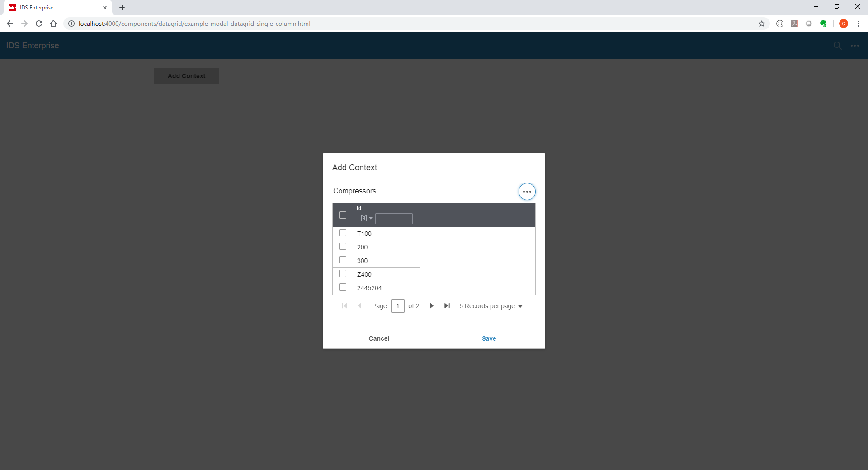Screen dimensions: 868x470
Task: Go to first page in pager
Action: pos(344,306)
